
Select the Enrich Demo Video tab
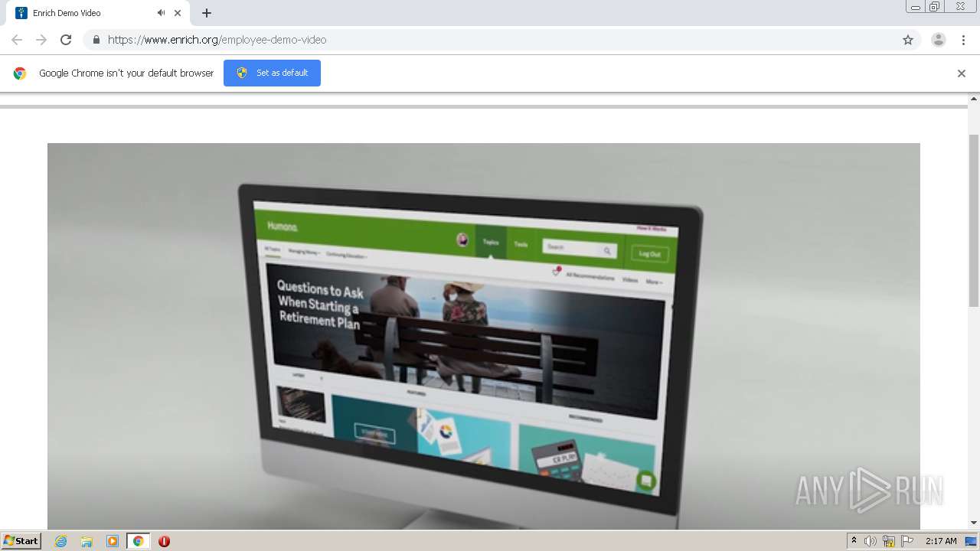(x=98, y=13)
